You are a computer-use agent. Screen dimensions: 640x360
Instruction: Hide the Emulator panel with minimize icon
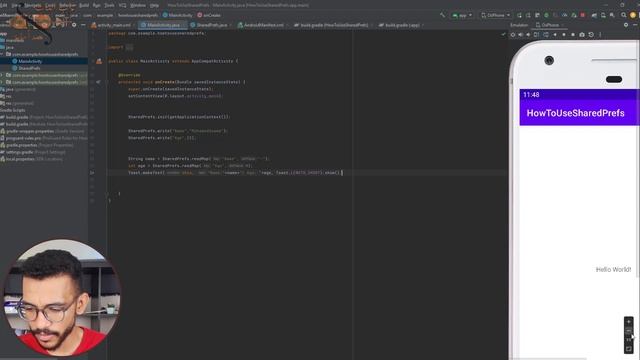coord(636,25)
